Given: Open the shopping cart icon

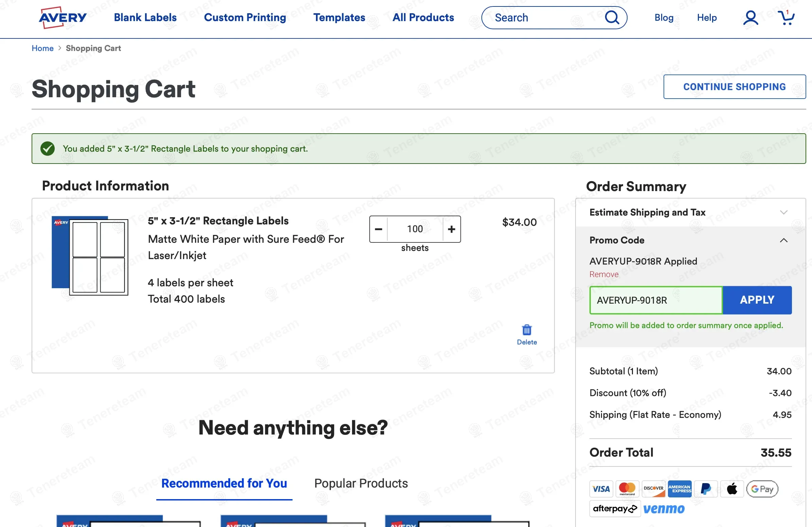Looking at the screenshot, I should (x=786, y=18).
